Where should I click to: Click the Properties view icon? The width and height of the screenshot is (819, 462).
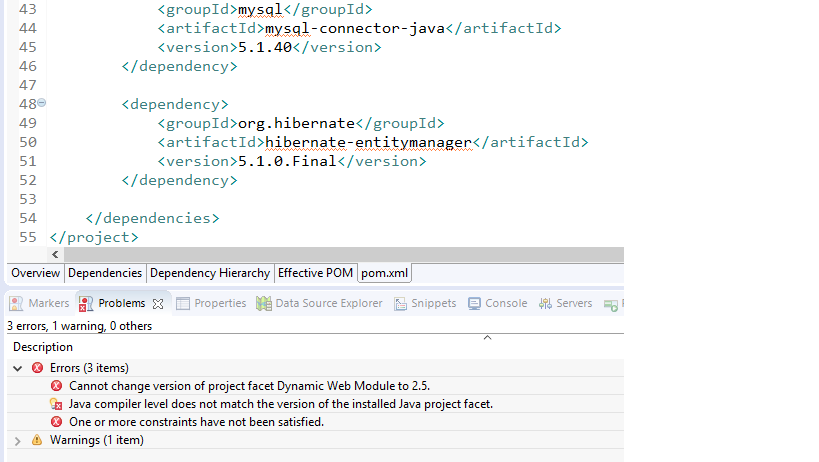(183, 303)
